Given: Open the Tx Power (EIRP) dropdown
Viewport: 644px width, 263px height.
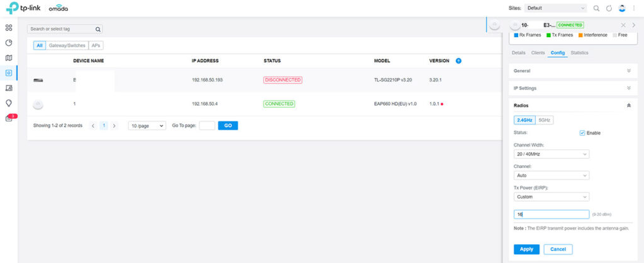Looking at the screenshot, I should 551,196.
